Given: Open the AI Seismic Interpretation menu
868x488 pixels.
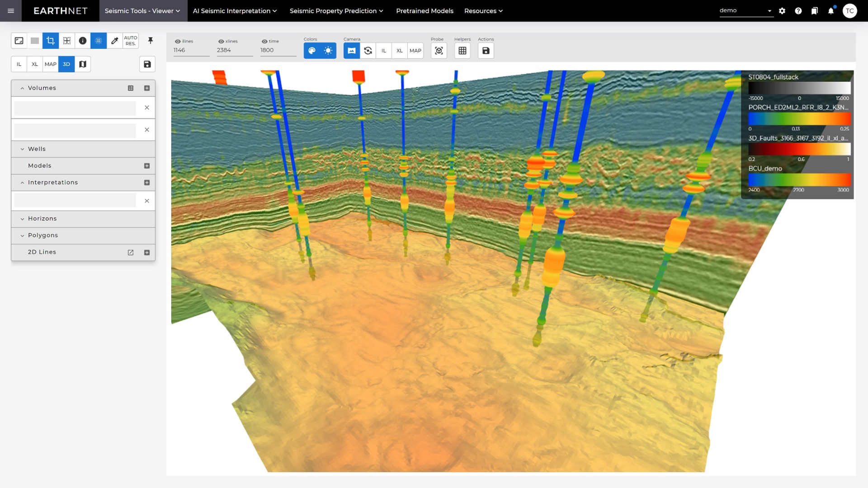Looking at the screenshot, I should point(234,11).
